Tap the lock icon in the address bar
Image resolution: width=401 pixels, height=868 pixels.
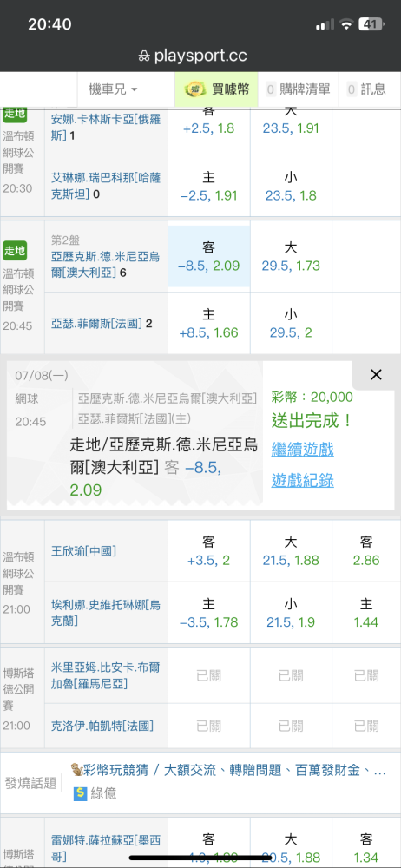(x=144, y=56)
